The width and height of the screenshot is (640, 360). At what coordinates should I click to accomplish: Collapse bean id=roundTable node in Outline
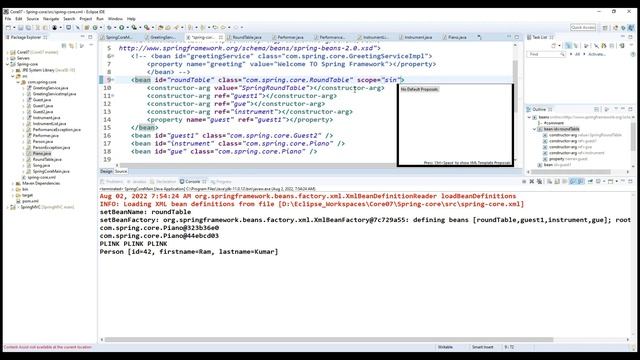(534, 129)
